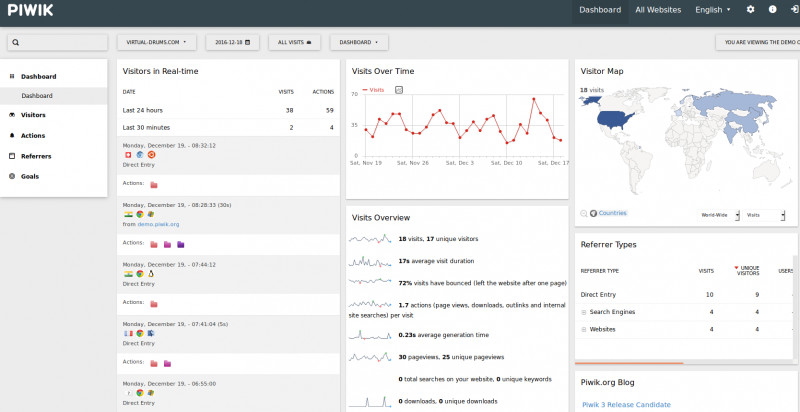This screenshot has height=412, width=800.
Task: Sort by the Unique Visitors column header
Action: [746, 271]
